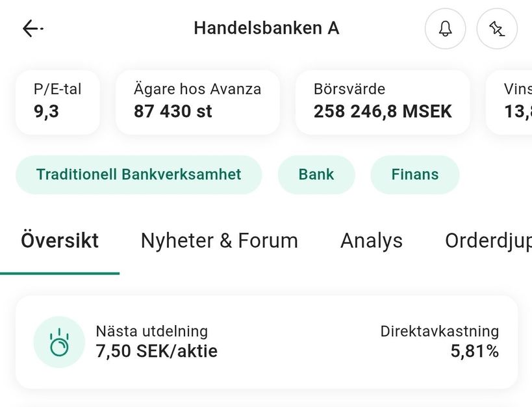
Task: Select the Bank category chip
Action: tap(316, 174)
